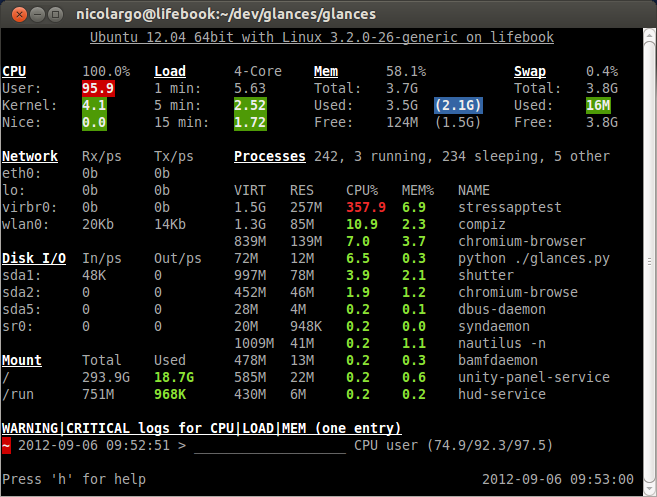Image resolution: width=657 pixels, height=497 pixels.
Task: Click the Load section heading
Action: click(x=170, y=71)
